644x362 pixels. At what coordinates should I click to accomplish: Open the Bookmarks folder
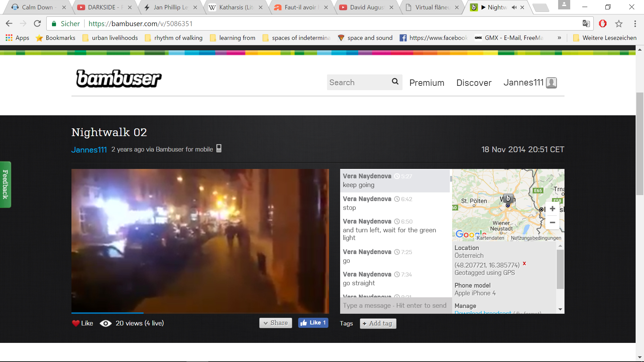(x=56, y=38)
